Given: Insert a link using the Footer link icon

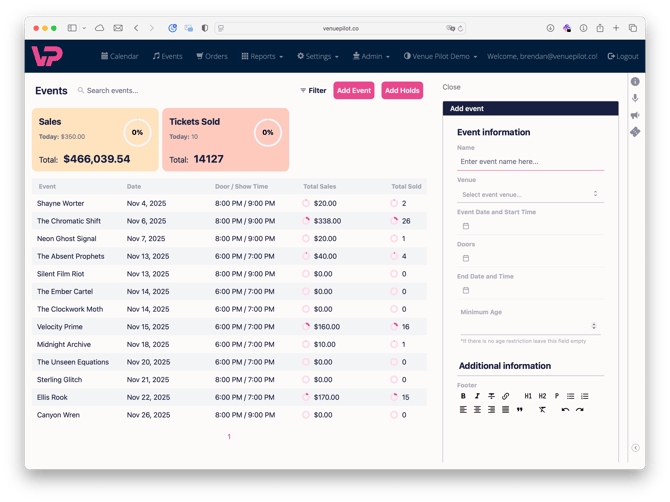Looking at the screenshot, I should point(506,396).
